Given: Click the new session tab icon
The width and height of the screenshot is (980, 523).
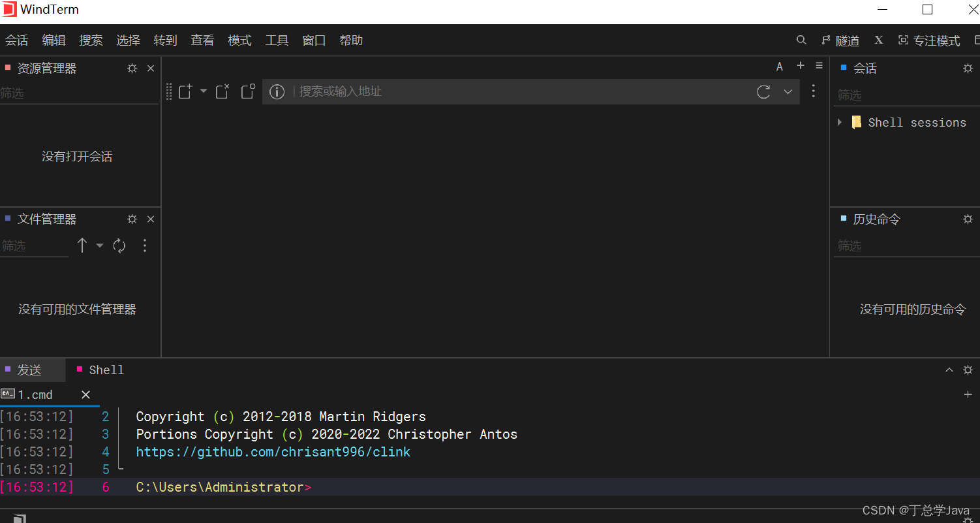Looking at the screenshot, I should (x=185, y=91).
